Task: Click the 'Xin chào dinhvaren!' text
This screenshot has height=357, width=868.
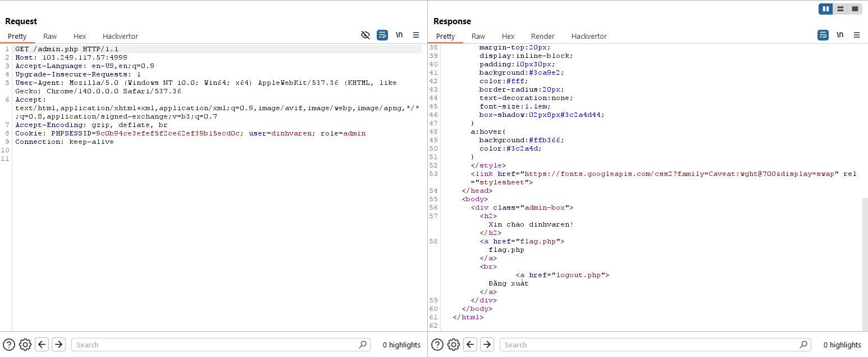Action: (531, 224)
